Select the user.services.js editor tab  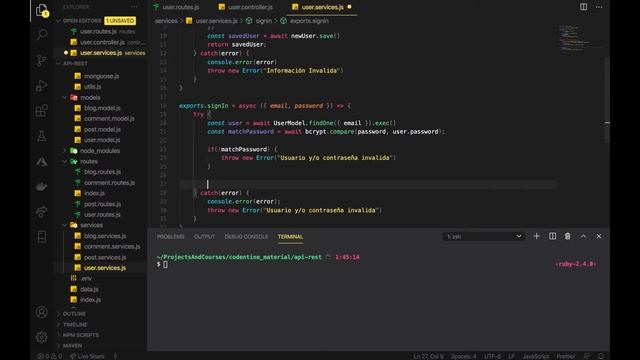click(322, 7)
